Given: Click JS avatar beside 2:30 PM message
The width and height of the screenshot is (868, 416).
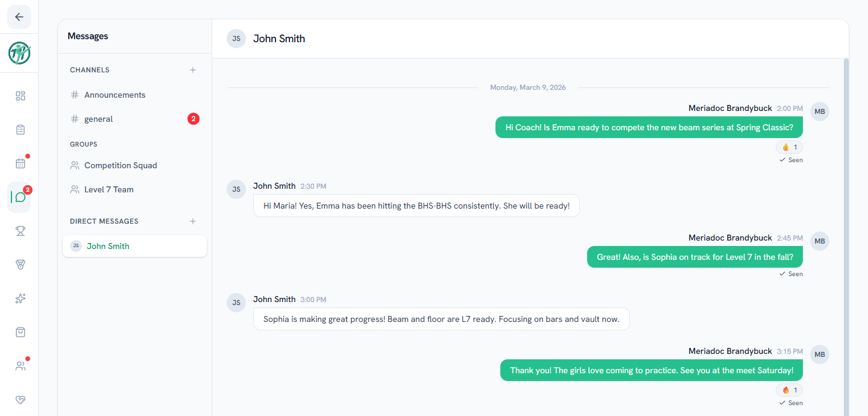Looking at the screenshot, I should [x=236, y=189].
